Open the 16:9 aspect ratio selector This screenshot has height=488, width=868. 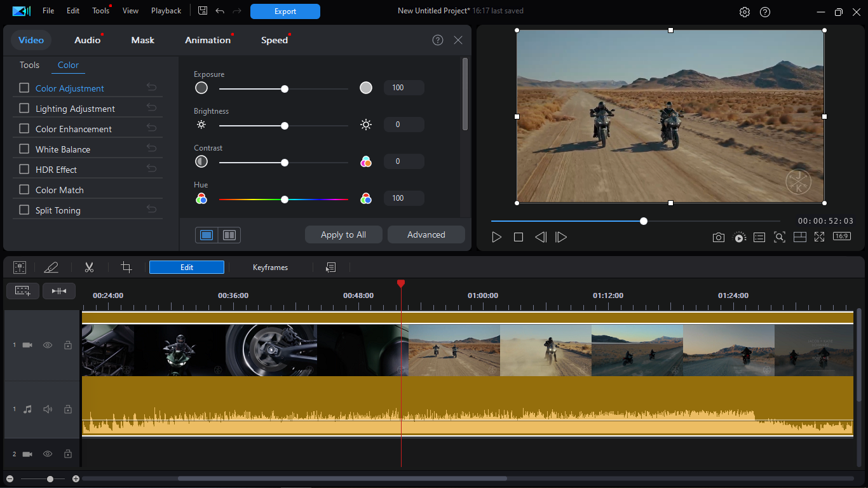[x=842, y=236]
